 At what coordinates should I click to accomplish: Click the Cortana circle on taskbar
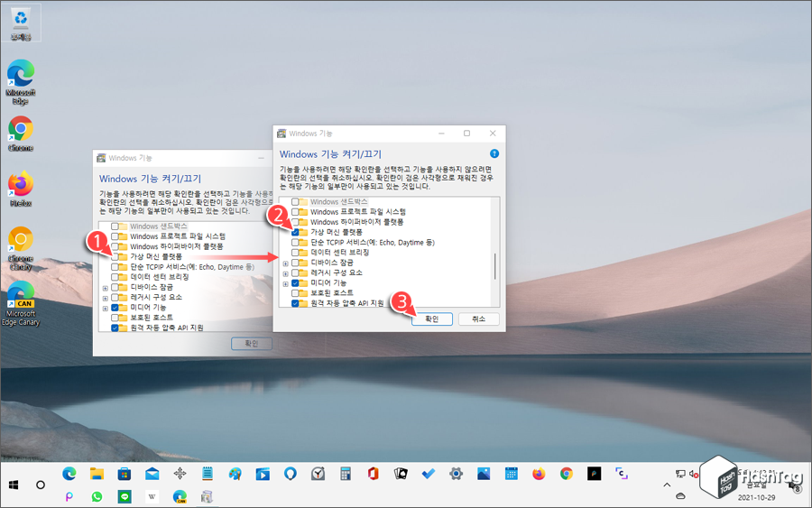pyautogui.click(x=41, y=485)
